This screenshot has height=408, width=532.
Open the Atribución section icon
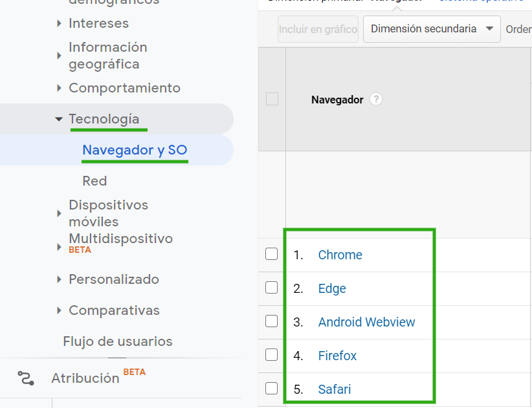coord(26,378)
